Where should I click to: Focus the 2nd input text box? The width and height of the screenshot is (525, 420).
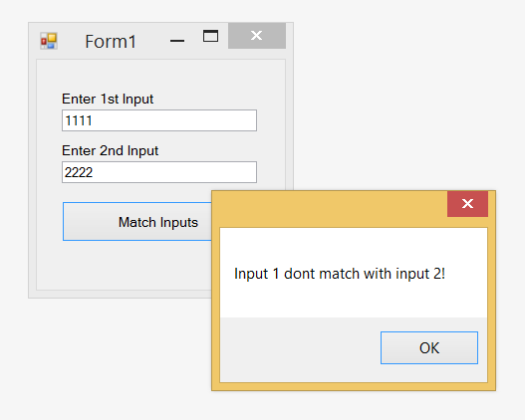pos(159,172)
